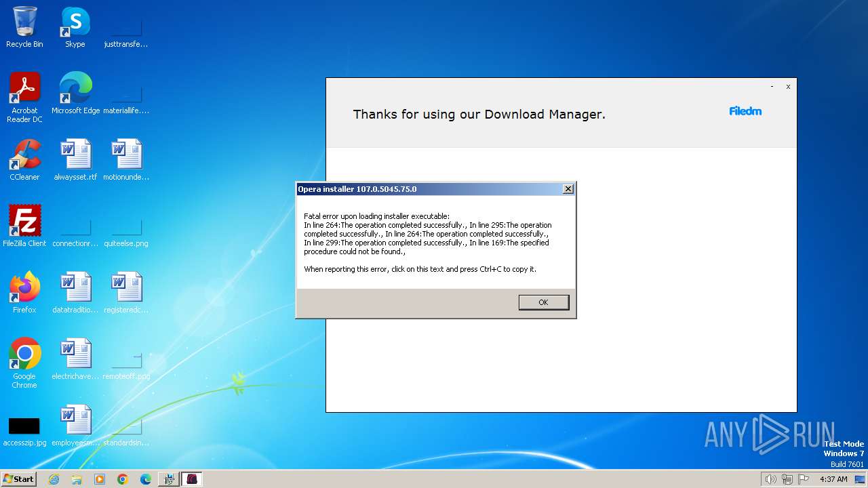Select the registeredc… Word document
Image resolution: width=868 pixels, height=488 pixels.
pyautogui.click(x=126, y=293)
